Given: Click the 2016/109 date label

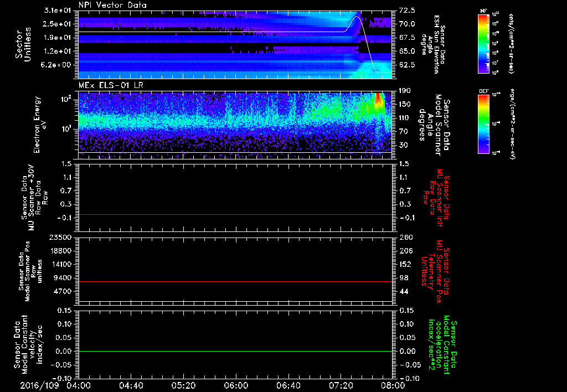Looking at the screenshot, I should click(x=40, y=384).
